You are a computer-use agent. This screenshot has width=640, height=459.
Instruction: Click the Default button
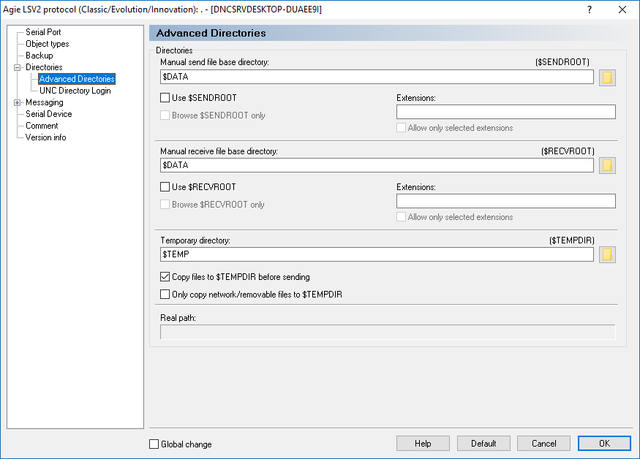coord(484,443)
